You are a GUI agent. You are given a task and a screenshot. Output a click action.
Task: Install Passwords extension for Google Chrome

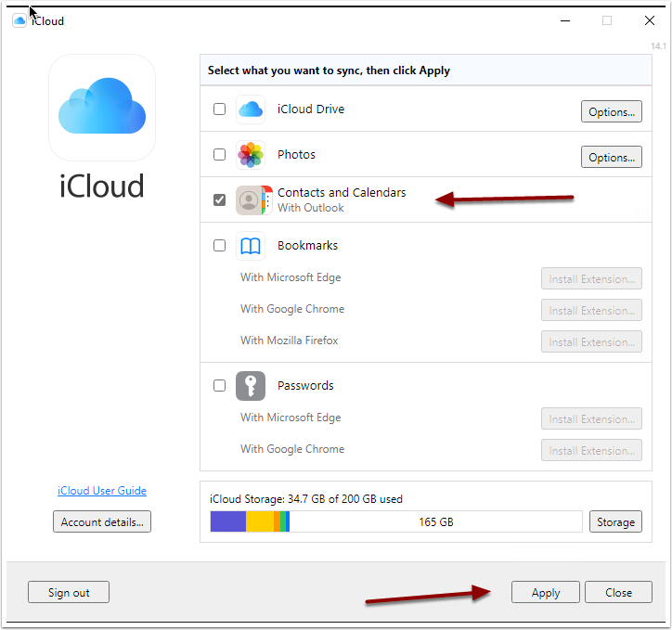coord(591,451)
